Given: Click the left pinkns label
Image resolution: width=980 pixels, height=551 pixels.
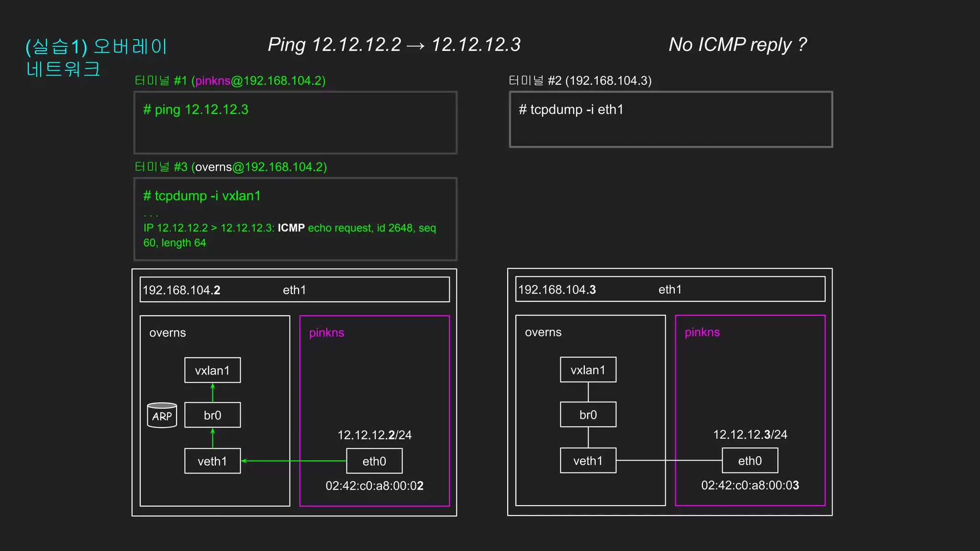Looking at the screenshot, I should coord(326,333).
